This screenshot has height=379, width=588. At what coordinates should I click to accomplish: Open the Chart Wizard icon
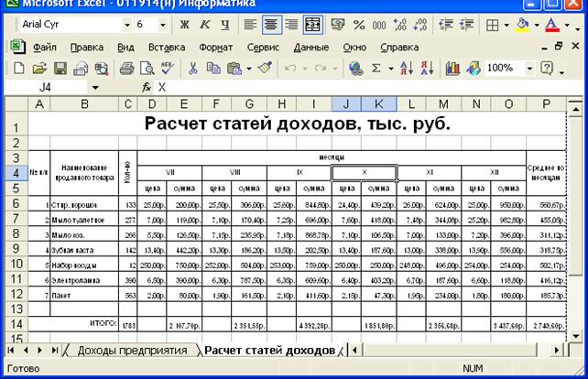[452, 68]
